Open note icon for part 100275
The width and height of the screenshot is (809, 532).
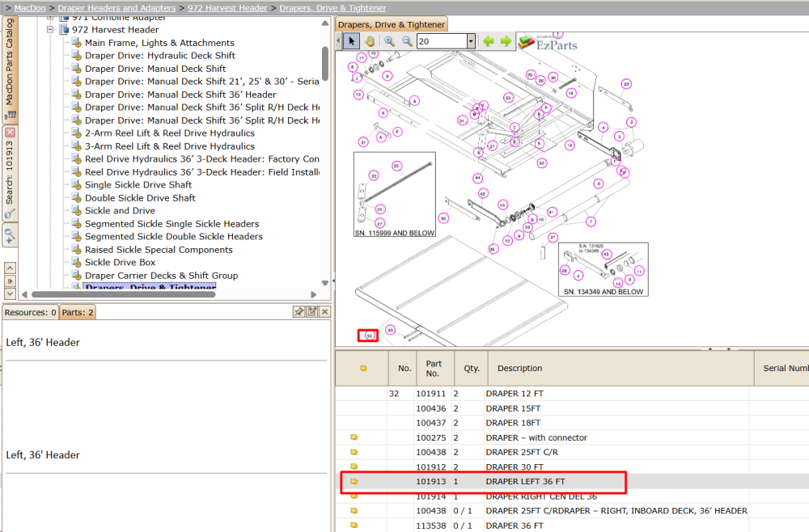click(x=354, y=437)
